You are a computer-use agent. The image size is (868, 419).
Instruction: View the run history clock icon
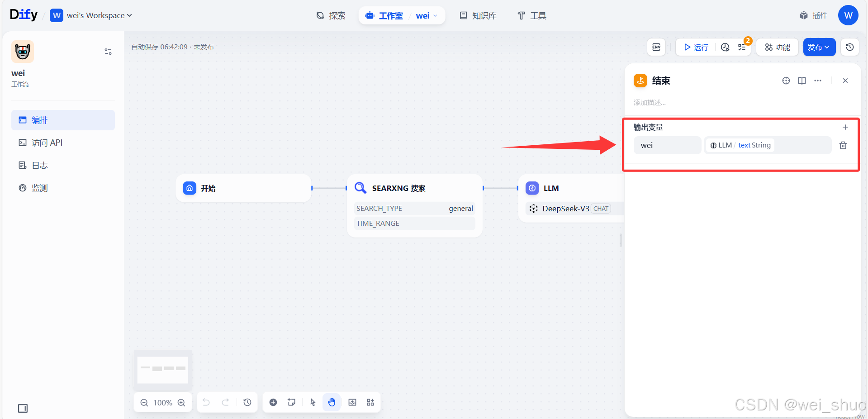coord(725,47)
